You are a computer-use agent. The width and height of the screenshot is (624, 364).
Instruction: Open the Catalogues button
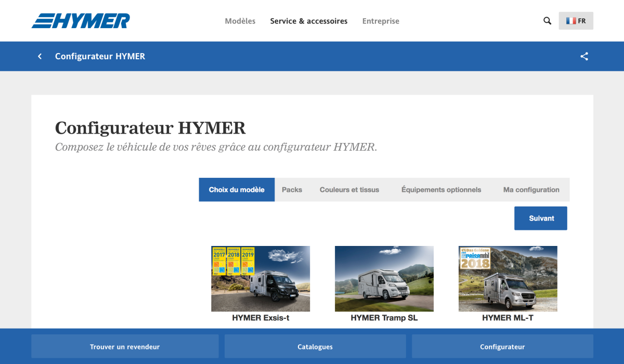click(315, 346)
